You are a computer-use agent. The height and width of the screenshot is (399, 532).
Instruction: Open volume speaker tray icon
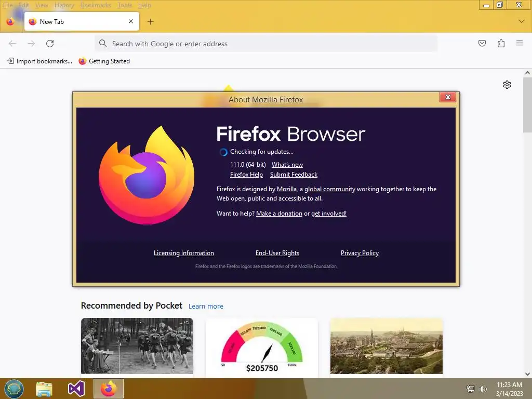[x=483, y=389]
